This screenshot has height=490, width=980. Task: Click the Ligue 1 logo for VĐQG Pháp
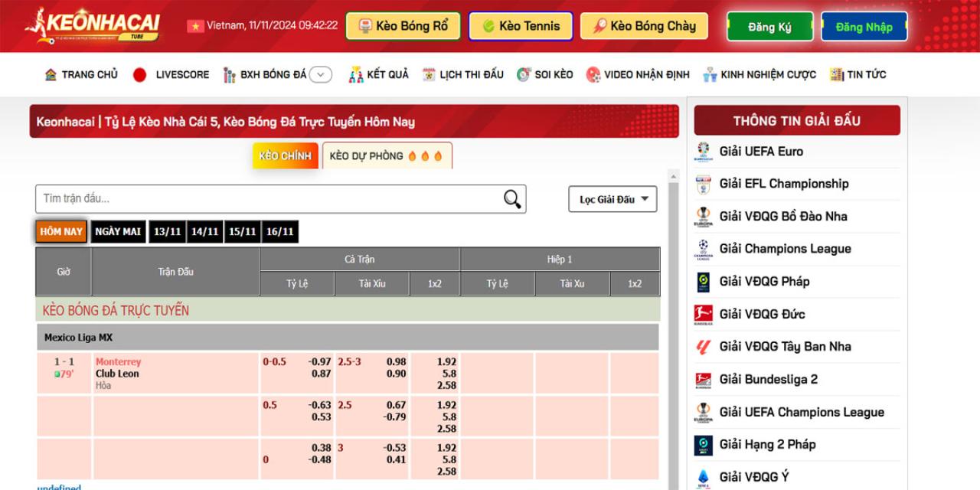coord(703,282)
